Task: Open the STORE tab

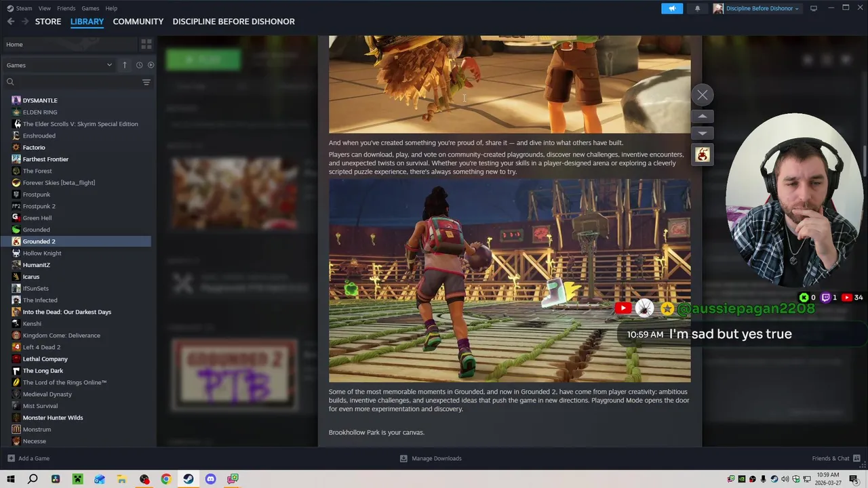Action: (x=48, y=22)
